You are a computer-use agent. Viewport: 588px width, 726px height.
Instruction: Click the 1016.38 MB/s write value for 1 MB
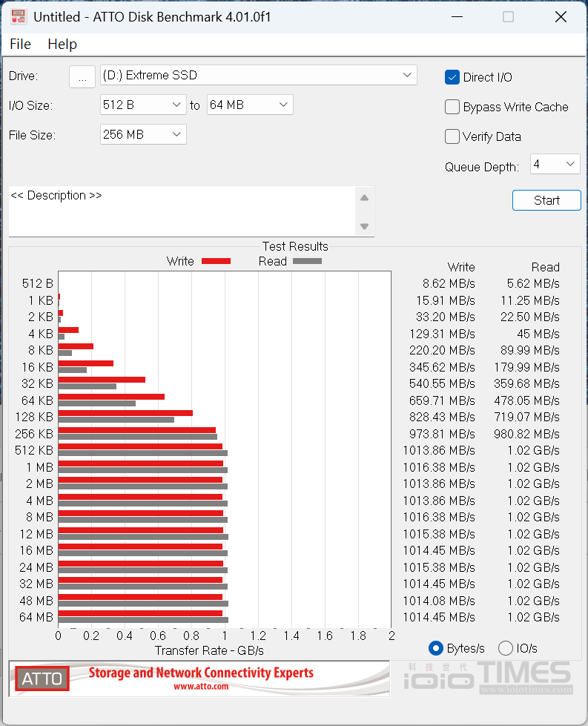pos(439,467)
